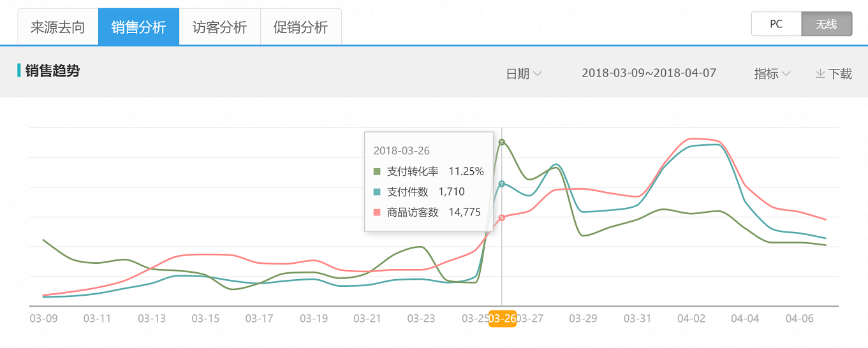This screenshot has height=348, width=868.
Task: Click the 04-02 axis label
Action: pyautogui.click(x=691, y=319)
